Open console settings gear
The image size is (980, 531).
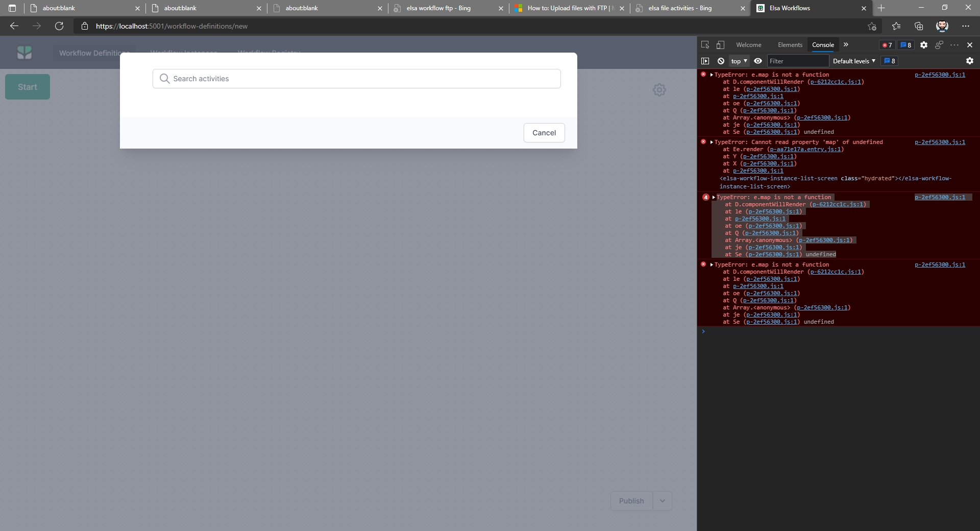(970, 61)
